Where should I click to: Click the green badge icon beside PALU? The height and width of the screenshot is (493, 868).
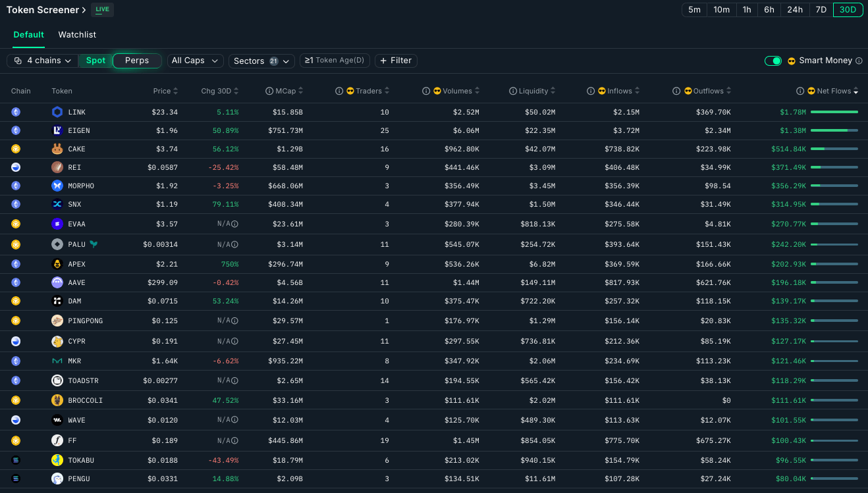pyautogui.click(x=95, y=244)
